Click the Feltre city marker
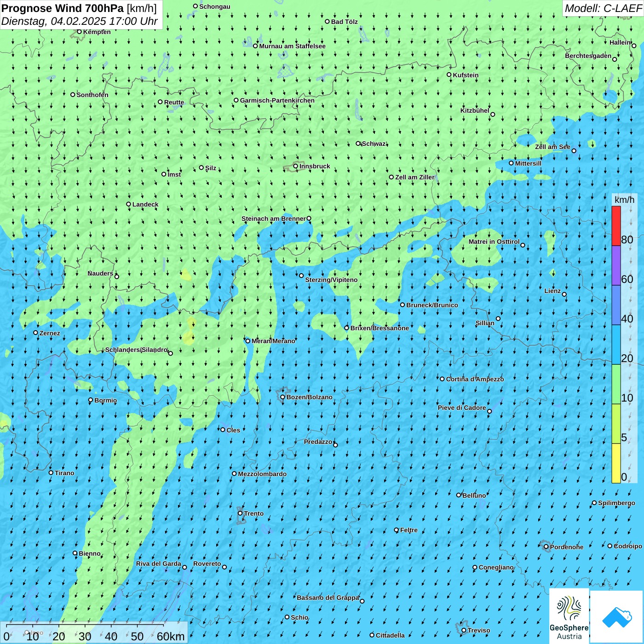 397,530
